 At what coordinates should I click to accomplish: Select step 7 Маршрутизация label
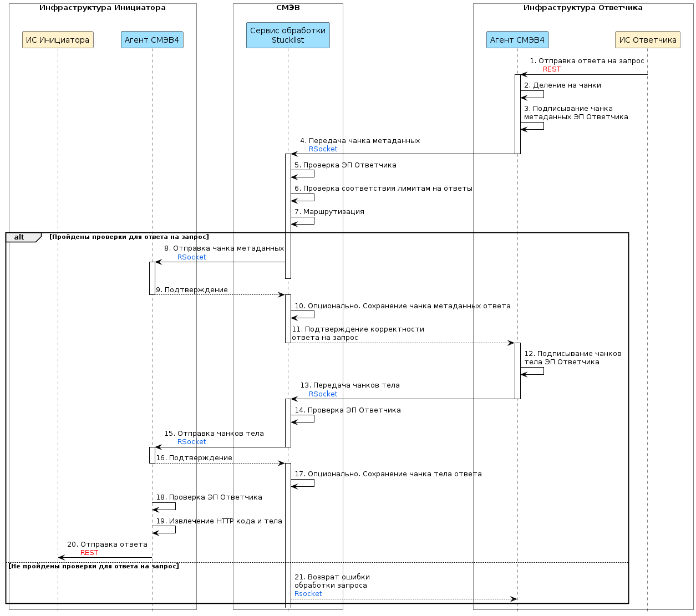point(329,212)
